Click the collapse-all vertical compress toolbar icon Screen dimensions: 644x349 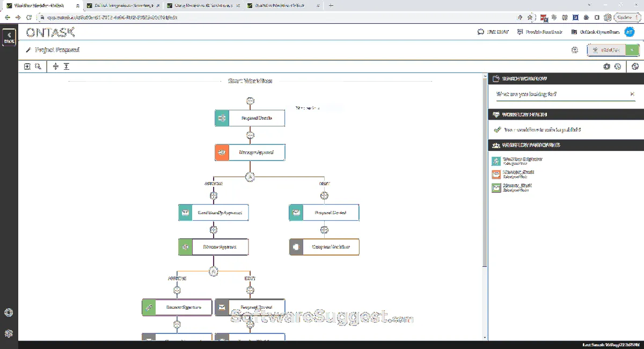tap(55, 67)
